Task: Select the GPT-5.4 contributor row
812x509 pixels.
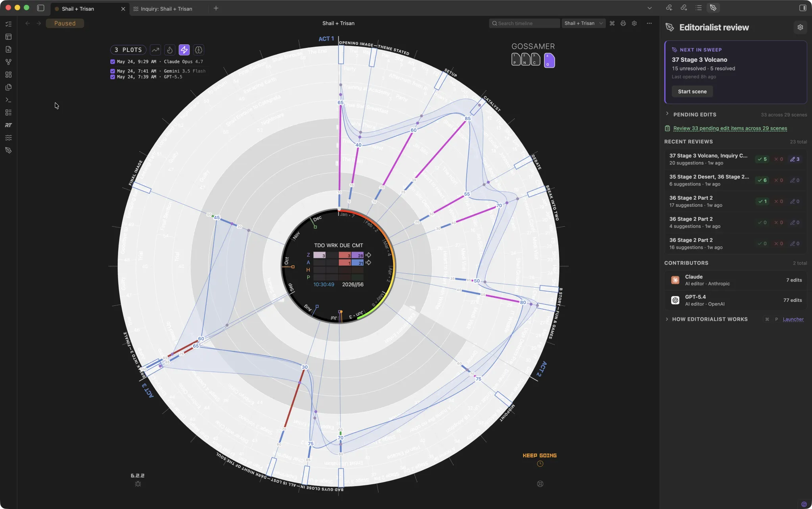Action: pos(735,300)
